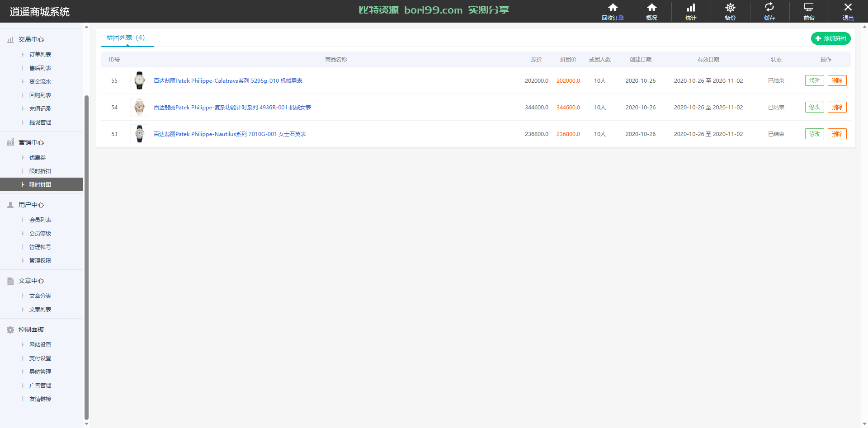Click the page scroll-up arrow at right
This screenshot has height=428, width=868.
(x=864, y=27)
